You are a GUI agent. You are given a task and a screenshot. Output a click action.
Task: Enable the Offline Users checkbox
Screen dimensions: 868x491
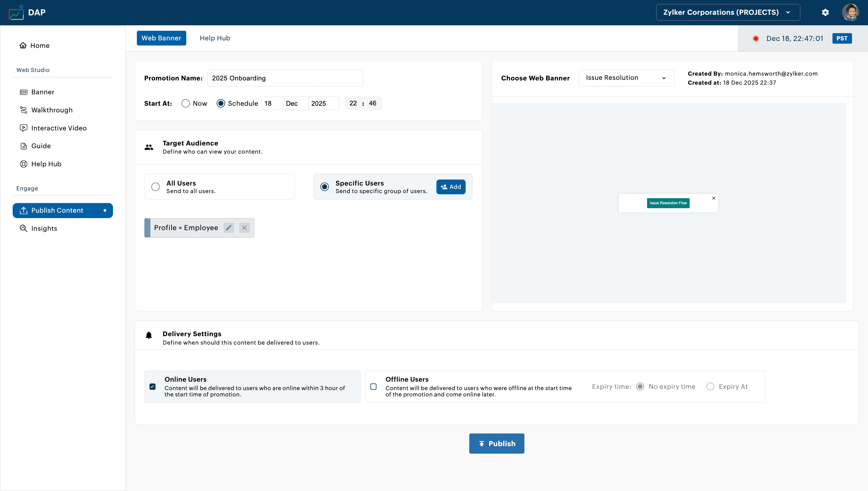click(x=373, y=386)
